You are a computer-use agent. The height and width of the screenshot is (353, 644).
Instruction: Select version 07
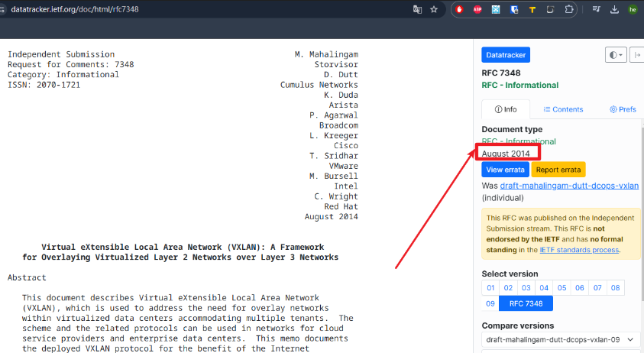click(597, 287)
